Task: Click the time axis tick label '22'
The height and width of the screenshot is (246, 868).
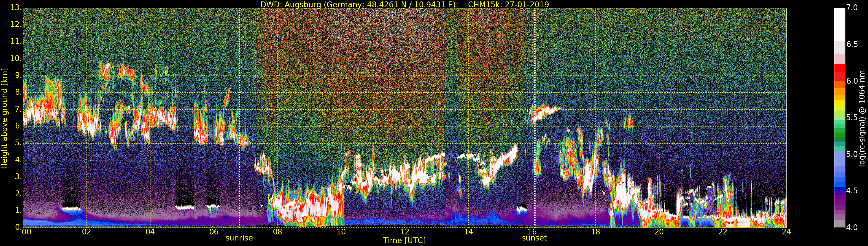Action: [x=723, y=232]
